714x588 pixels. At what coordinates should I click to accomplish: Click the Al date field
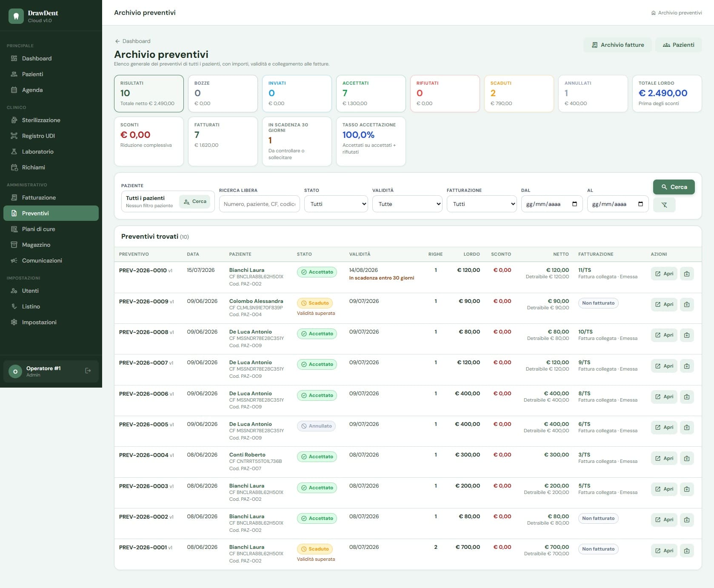click(618, 204)
